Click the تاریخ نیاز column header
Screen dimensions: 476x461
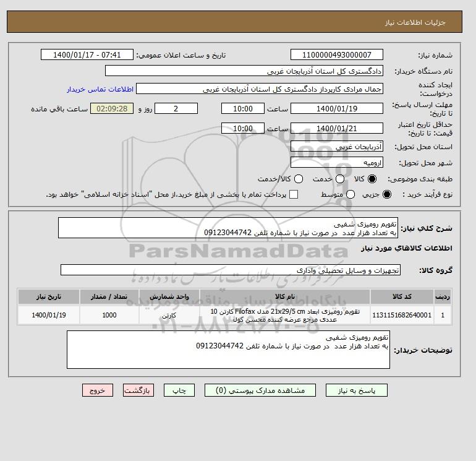49,296
